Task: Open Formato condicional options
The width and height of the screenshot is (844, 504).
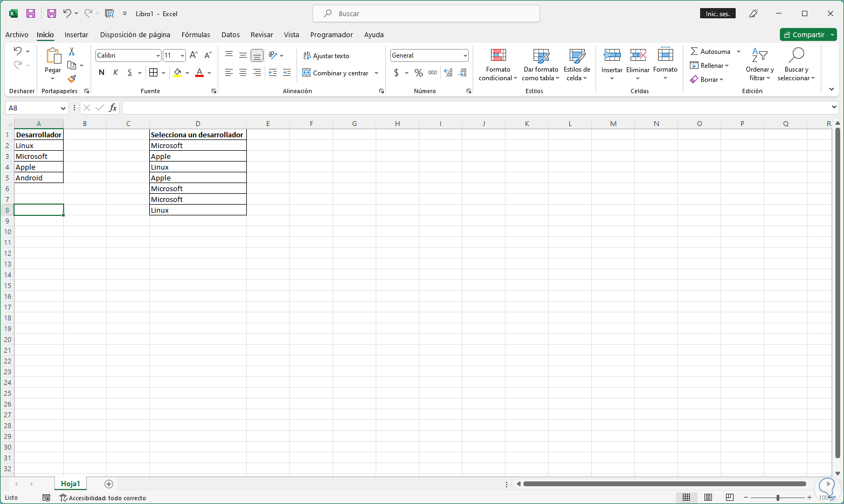Action: pyautogui.click(x=498, y=65)
